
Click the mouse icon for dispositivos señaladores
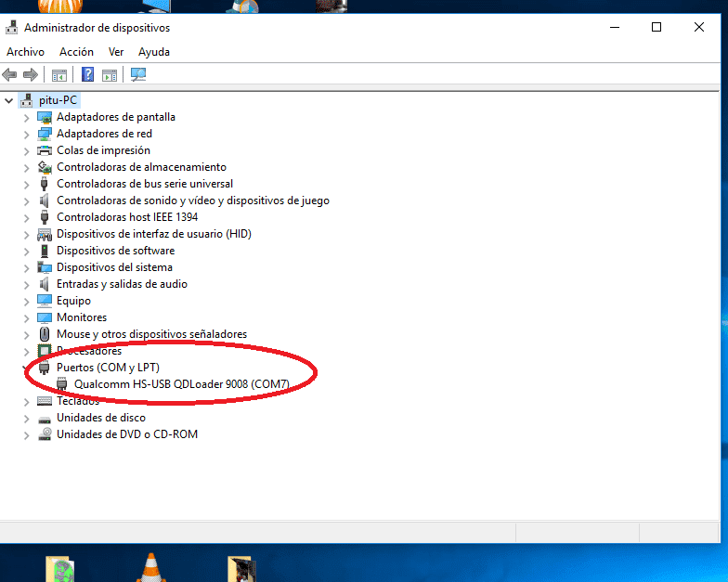pyautogui.click(x=45, y=334)
